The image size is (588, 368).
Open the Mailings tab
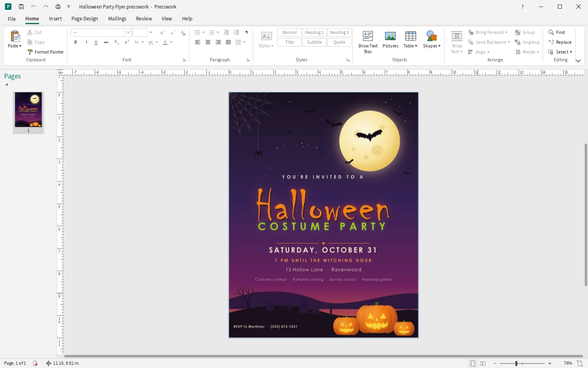117,19
